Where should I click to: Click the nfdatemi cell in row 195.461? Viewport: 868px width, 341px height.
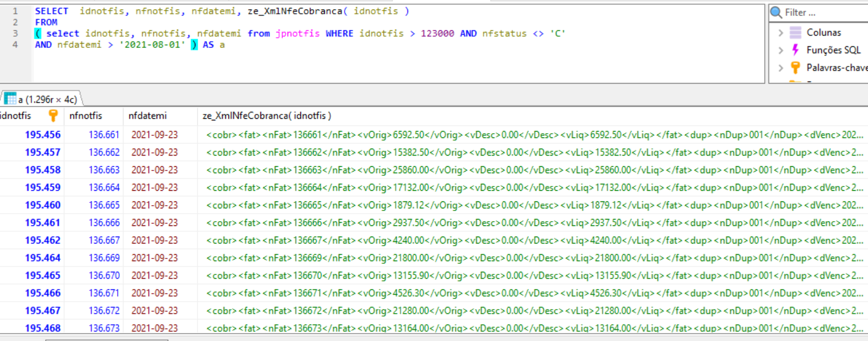click(x=154, y=223)
